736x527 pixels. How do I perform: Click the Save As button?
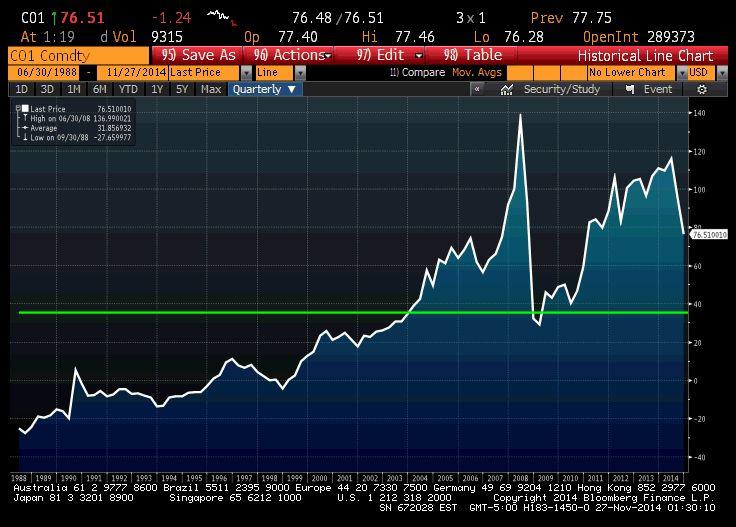[198, 55]
